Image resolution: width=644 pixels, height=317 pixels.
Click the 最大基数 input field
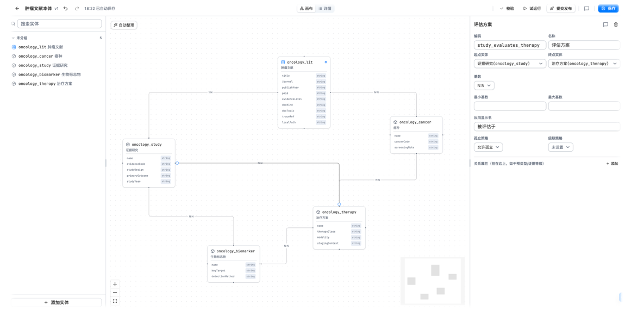point(584,106)
